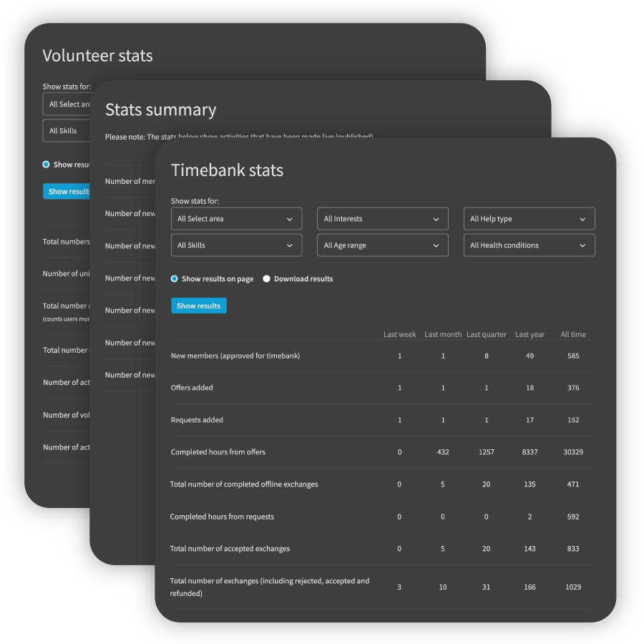
Task: Click the New members (approved for timebank) row
Action: click(235, 356)
